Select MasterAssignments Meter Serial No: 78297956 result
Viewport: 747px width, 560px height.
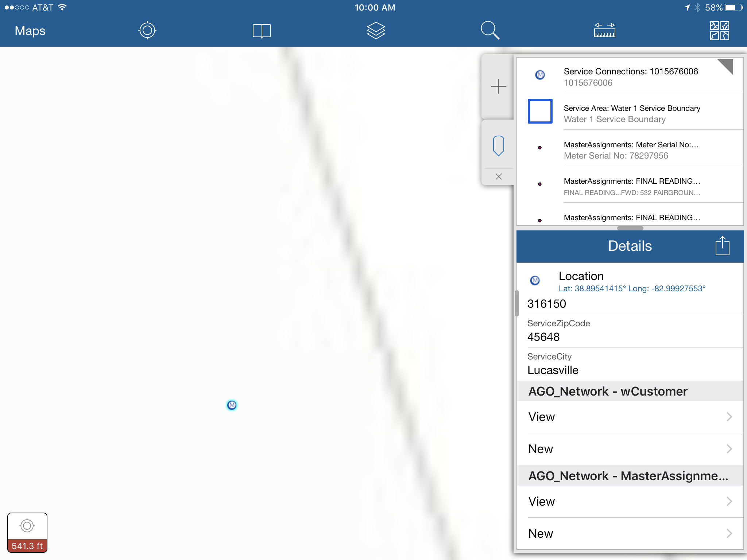pyautogui.click(x=630, y=148)
